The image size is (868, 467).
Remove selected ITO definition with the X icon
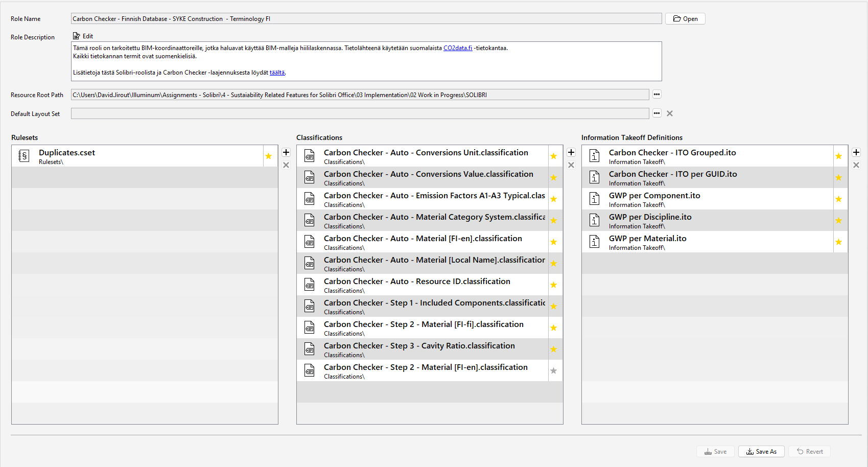[x=856, y=165]
